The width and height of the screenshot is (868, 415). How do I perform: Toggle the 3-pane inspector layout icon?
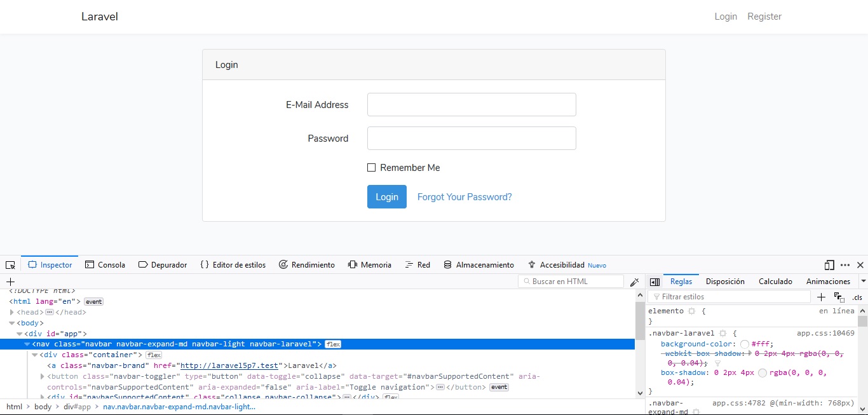point(654,281)
